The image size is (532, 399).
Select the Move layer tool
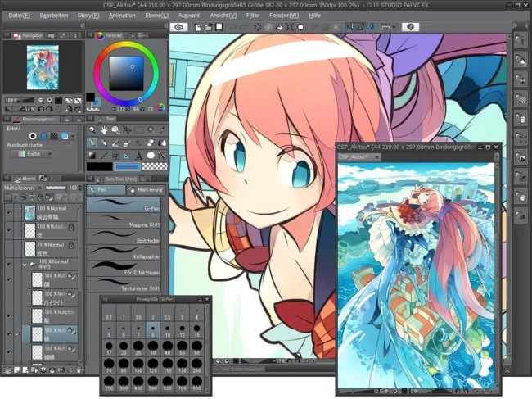tap(127, 129)
